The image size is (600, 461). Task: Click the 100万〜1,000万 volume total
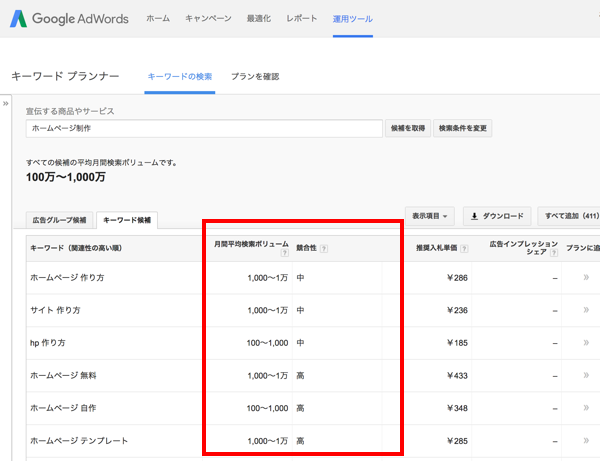tap(66, 177)
